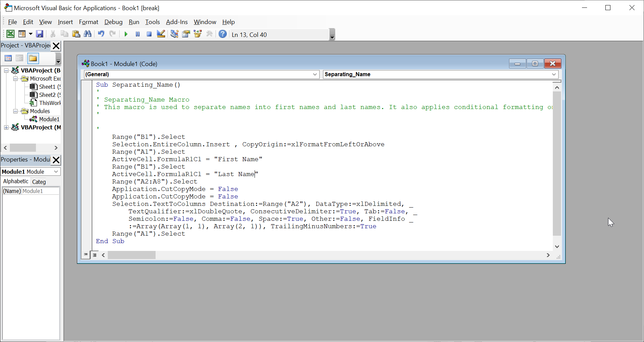Open the Properties Window toolbar icon
644x342 pixels.
[186, 34]
